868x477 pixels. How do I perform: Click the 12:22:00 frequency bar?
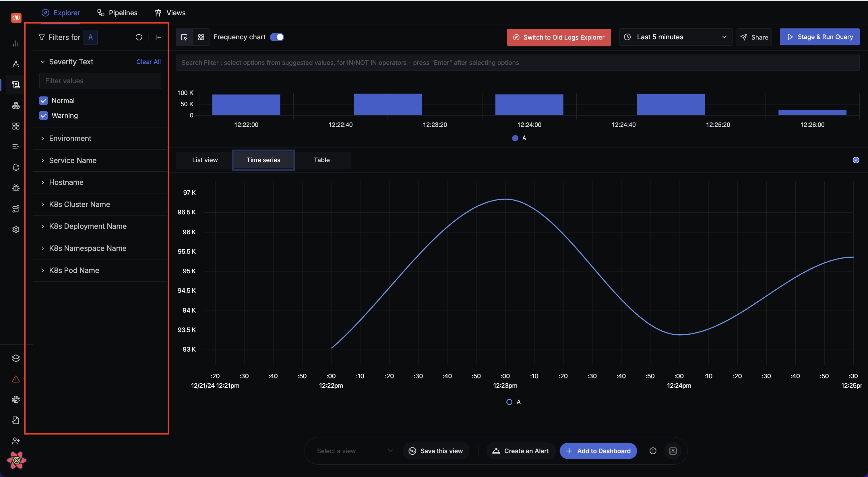point(246,105)
